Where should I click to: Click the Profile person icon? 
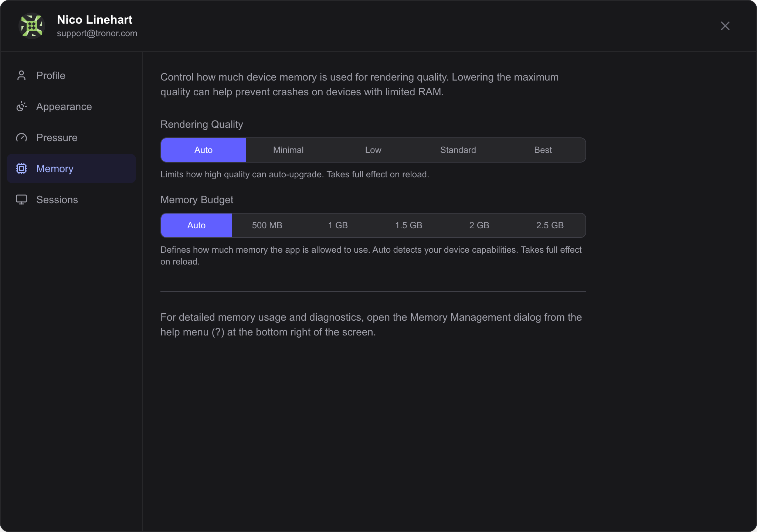click(21, 75)
